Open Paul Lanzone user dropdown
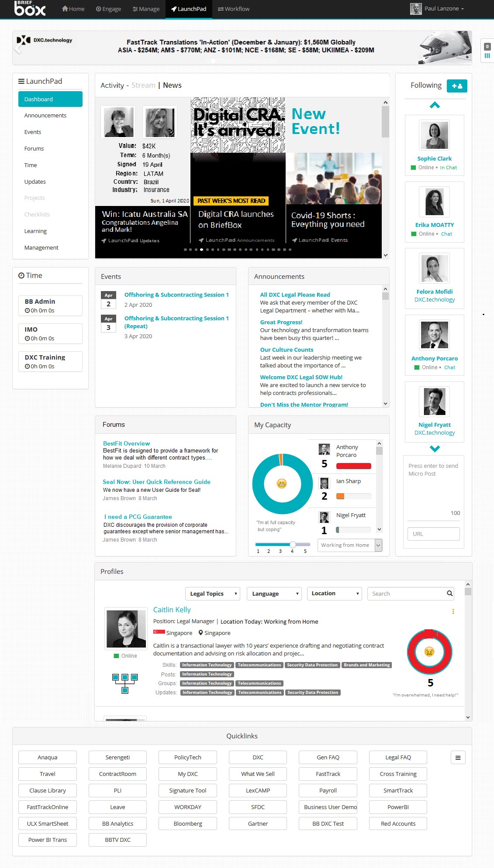This screenshot has width=494, height=868. [x=437, y=9]
